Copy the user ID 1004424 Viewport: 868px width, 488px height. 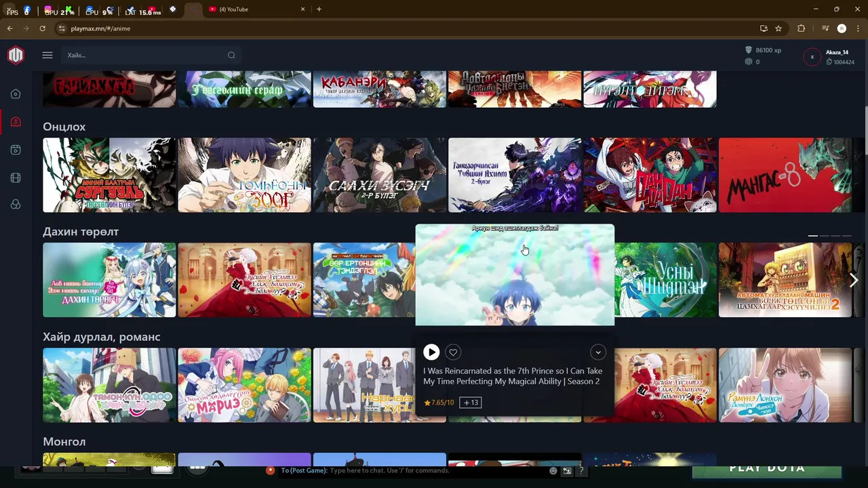840,62
